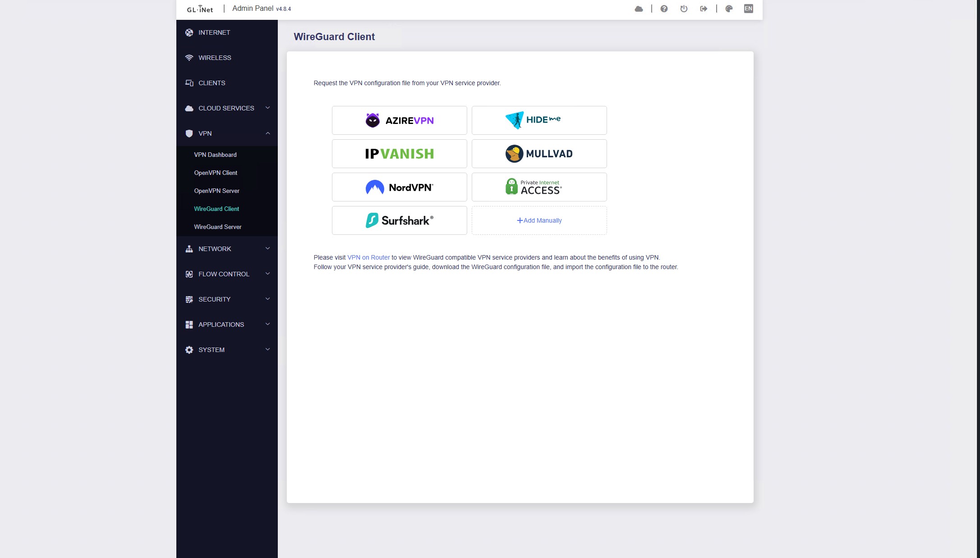The image size is (980, 558).
Task: Click the logout arrow icon
Action: tap(704, 9)
